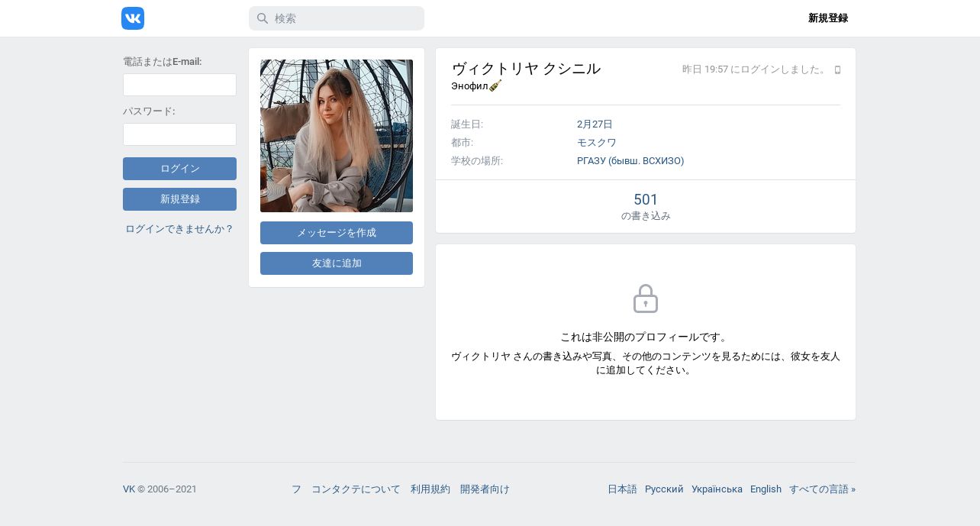Open the 2月27日 birthday link
The image size is (980, 526).
point(595,124)
